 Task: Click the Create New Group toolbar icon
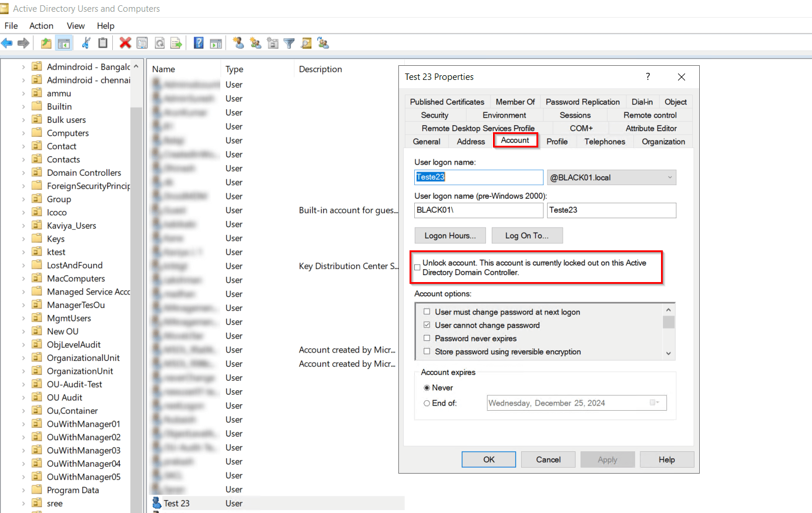pos(254,42)
